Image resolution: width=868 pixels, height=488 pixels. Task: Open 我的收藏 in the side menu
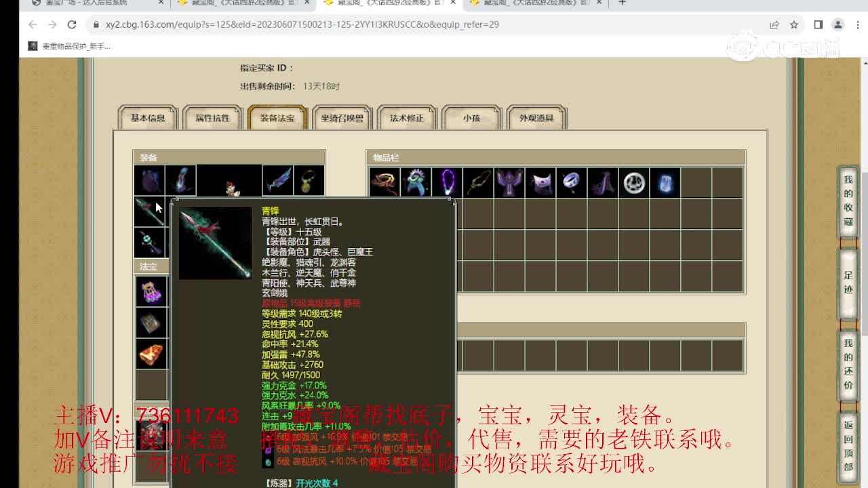pos(848,201)
